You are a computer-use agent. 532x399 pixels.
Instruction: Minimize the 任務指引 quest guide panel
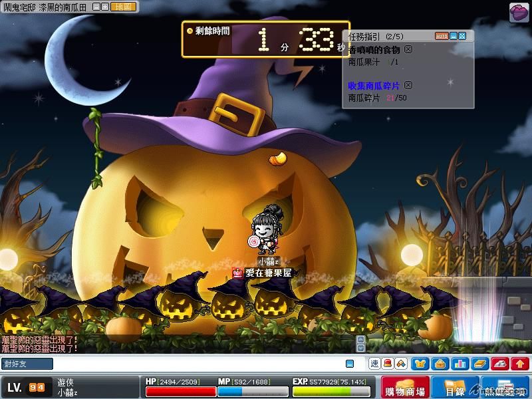pos(454,36)
